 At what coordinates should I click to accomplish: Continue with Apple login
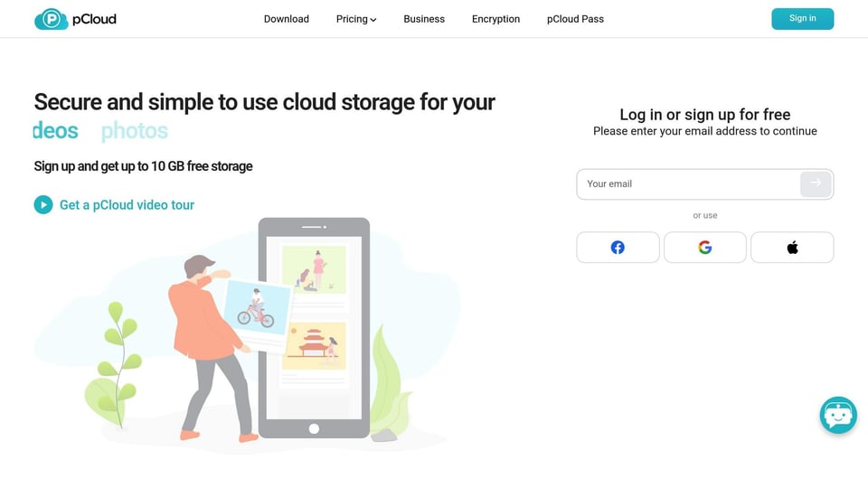792,248
